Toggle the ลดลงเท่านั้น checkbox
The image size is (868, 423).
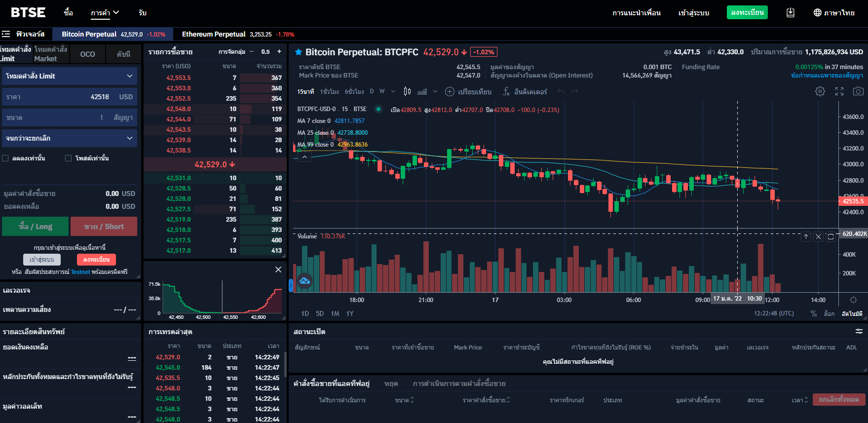click(x=5, y=158)
